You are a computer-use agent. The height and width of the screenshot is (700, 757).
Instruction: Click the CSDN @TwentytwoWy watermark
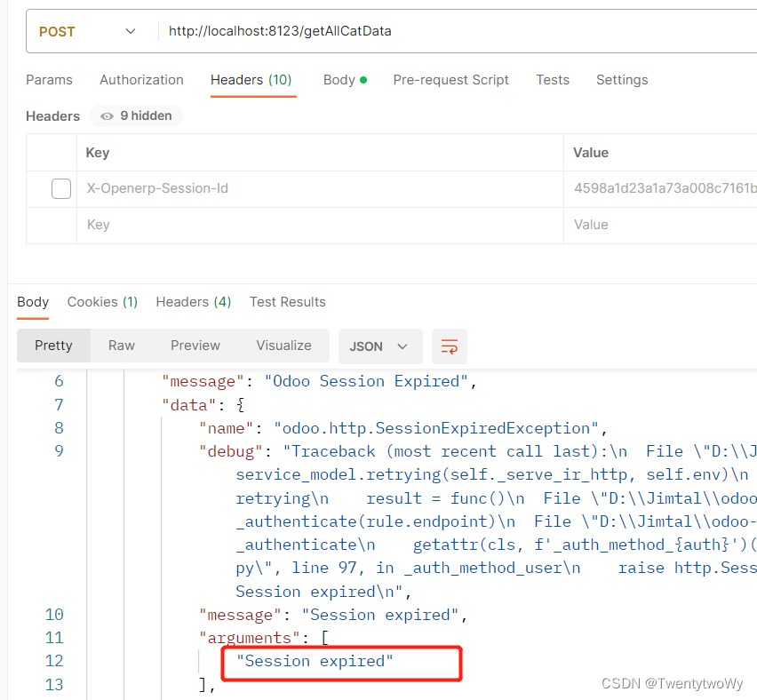672,683
